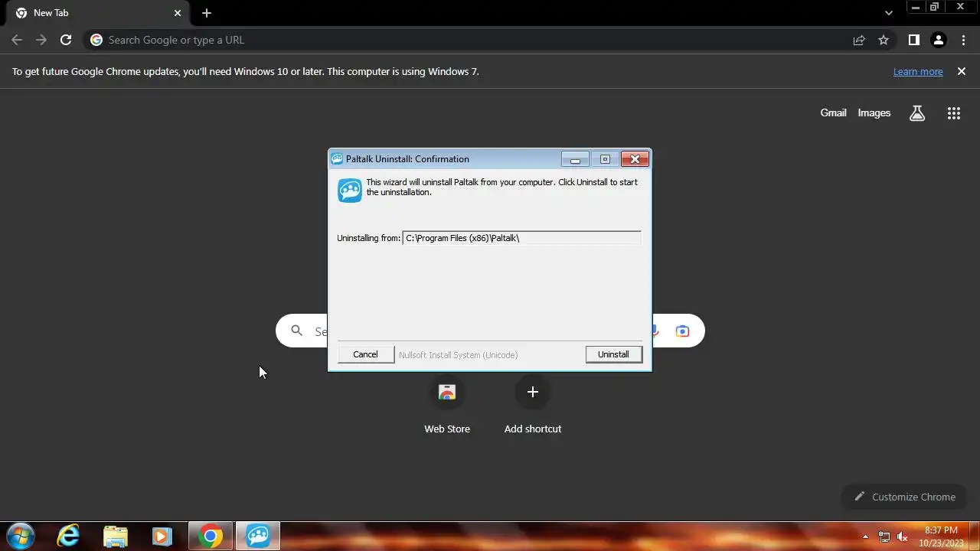The height and width of the screenshot is (551, 980).
Task: Open Gmail link
Action: coord(833,112)
